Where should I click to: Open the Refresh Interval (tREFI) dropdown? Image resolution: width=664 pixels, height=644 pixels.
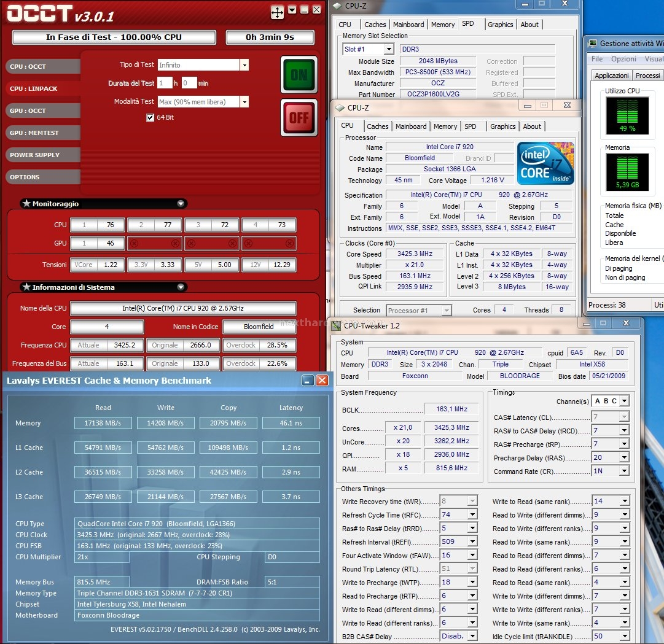(x=472, y=541)
